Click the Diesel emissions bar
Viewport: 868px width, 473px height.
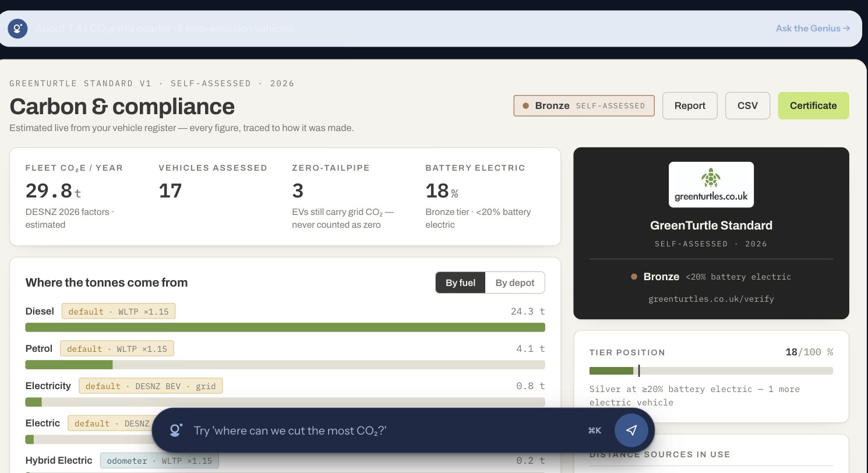tap(285, 327)
